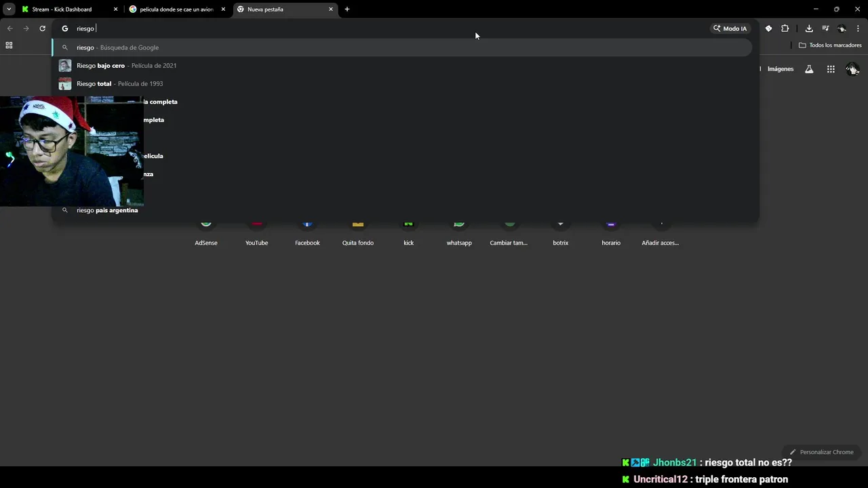Click the Google account avatar on page
The image size is (868, 488).
[852, 69]
